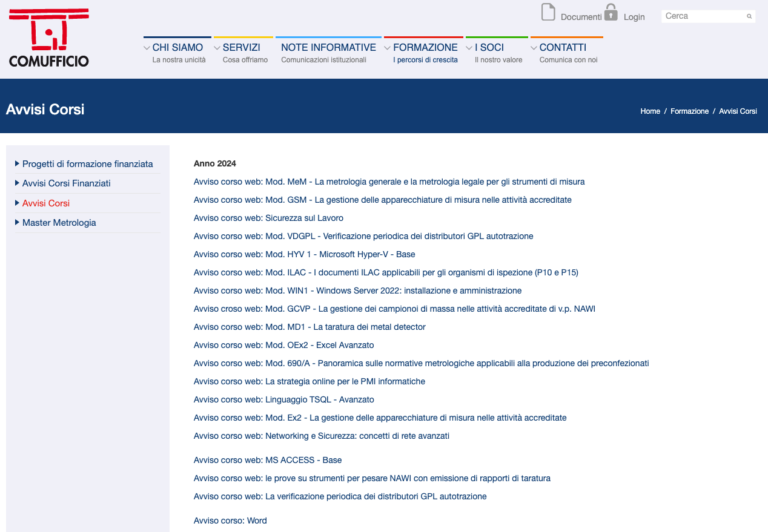This screenshot has height=532, width=768.
Task: Click the 'Il nostro valore' subtitle
Action: (498, 60)
